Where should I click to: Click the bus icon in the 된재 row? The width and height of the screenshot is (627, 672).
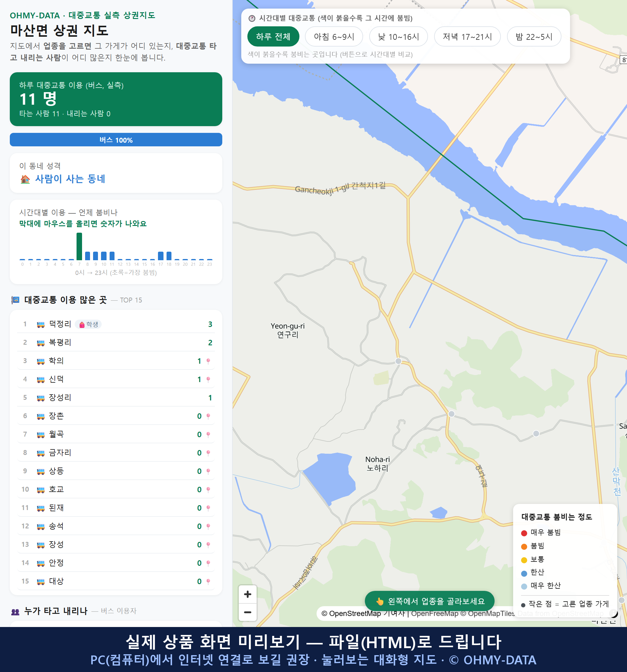click(x=40, y=508)
